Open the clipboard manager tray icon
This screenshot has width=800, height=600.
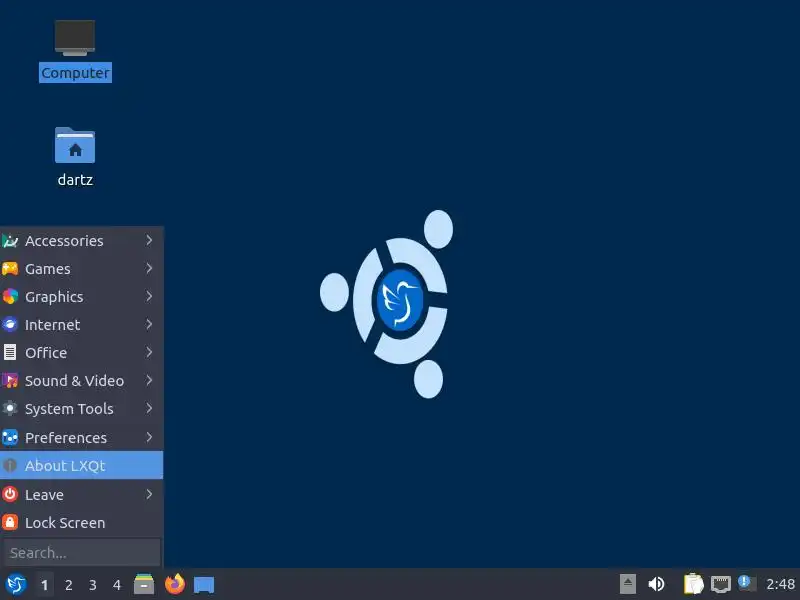point(693,584)
